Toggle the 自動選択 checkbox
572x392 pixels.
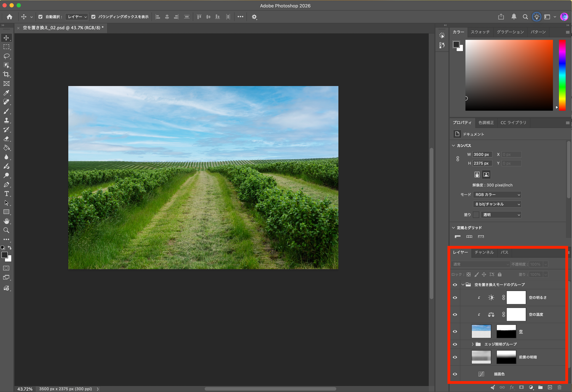pyautogui.click(x=40, y=17)
